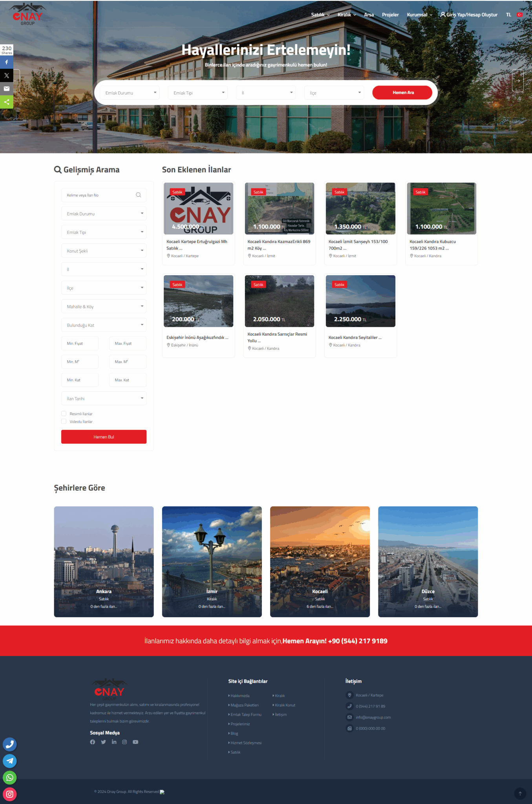The height and width of the screenshot is (804, 532).
Task: Open footer LinkedIn social icon
Action: 114,742
